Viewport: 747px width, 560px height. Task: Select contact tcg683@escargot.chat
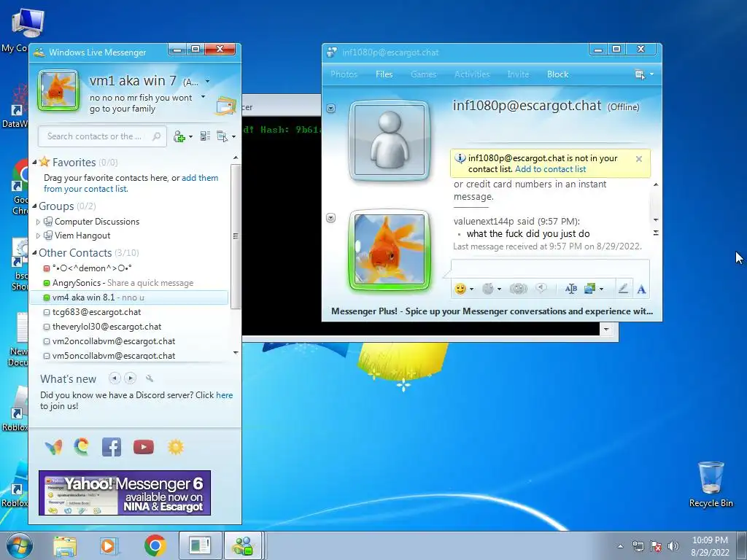click(x=128, y=312)
